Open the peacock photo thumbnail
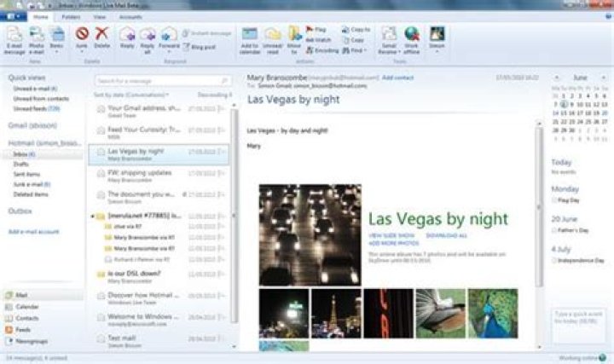This screenshot has width=614, height=364. coord(493,314)
